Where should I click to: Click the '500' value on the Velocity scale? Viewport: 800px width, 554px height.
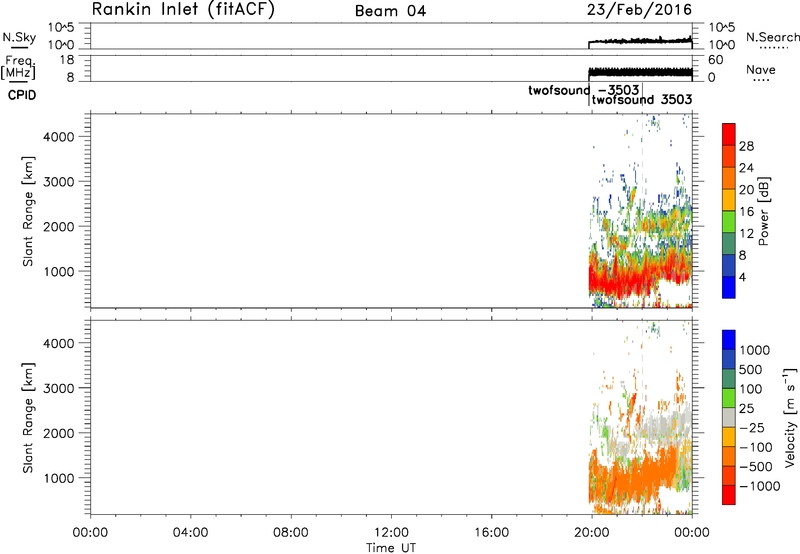coord(751,370)
